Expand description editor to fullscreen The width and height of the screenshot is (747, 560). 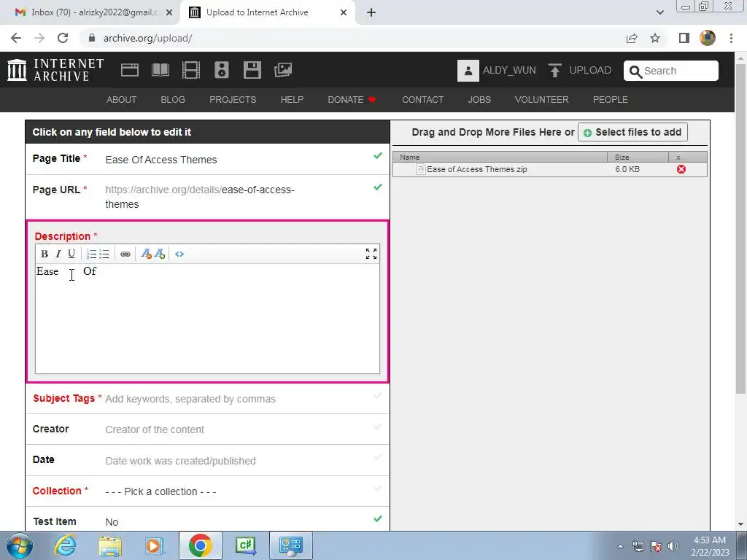click(x=371, y=254)
